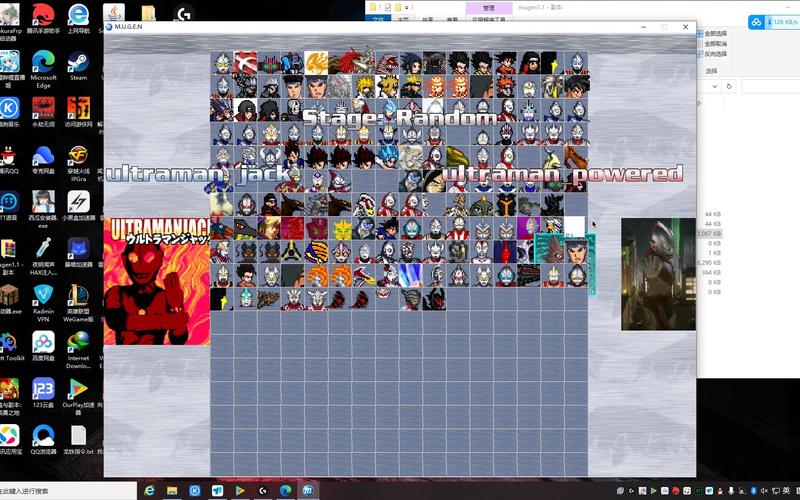Launch 永劫无间 from the desktop
800x500 pixels.
[x=43, y=112]
